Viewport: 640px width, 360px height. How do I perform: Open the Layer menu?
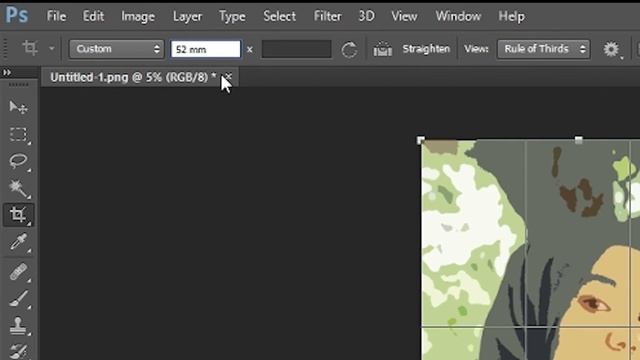[187, 16]
